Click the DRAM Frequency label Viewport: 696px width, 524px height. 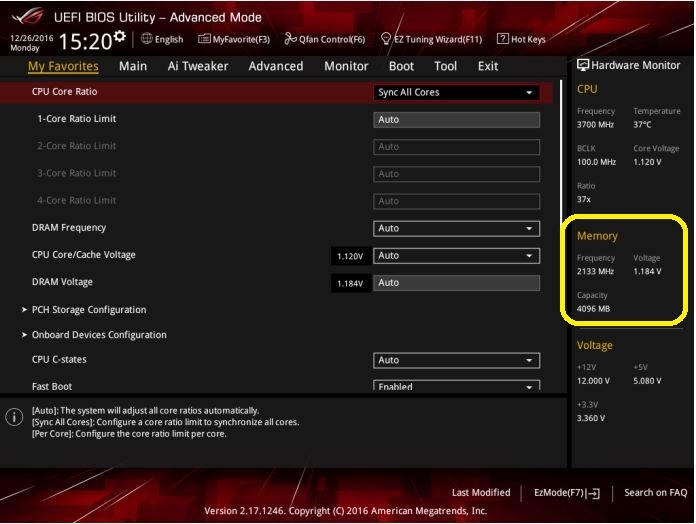pyautogui.click(x=69, y=228)
